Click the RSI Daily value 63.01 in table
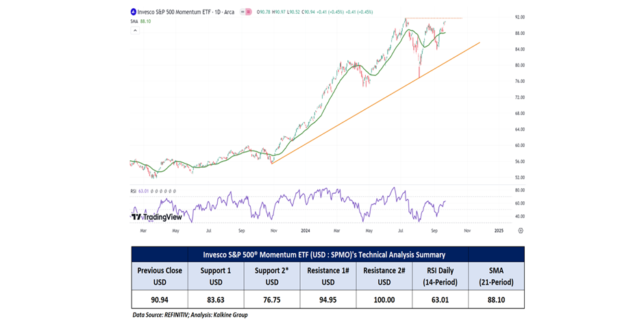Screen dimensions: 644x321 pos(441,300)
